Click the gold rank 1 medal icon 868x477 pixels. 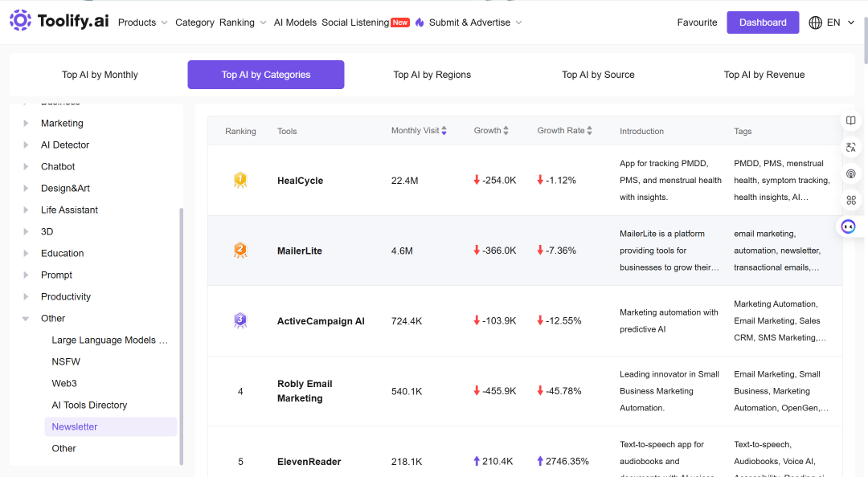click(240, 181)
